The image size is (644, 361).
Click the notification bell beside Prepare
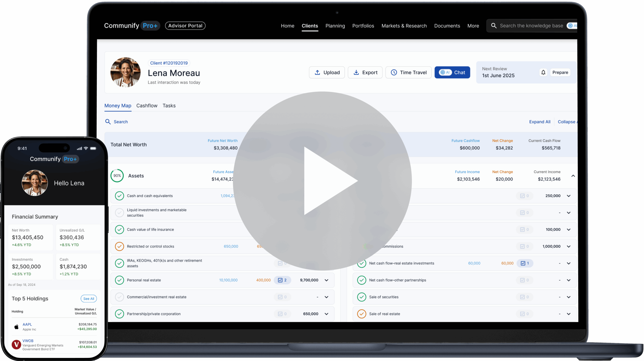pyautogui.click(x=543, y=72)
